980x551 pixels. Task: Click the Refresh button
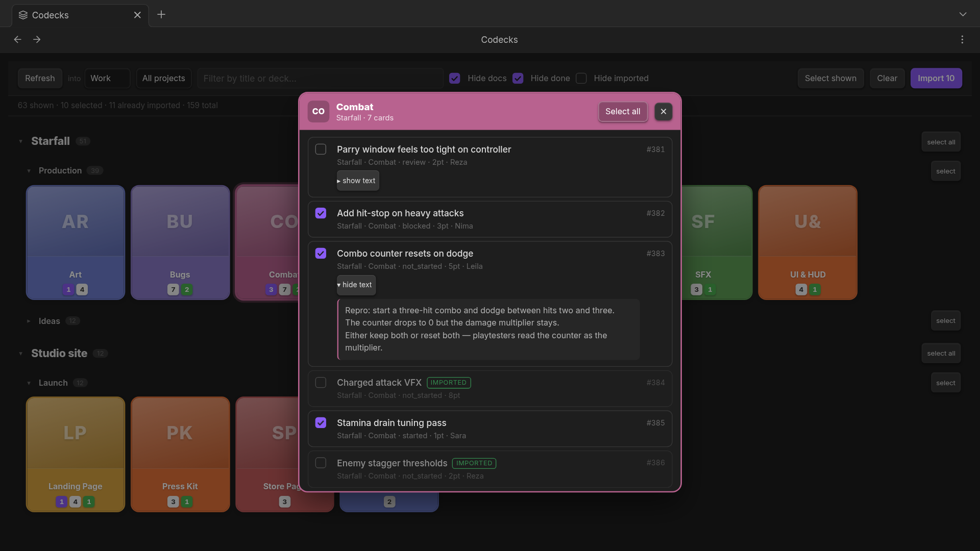click(40, 78)
